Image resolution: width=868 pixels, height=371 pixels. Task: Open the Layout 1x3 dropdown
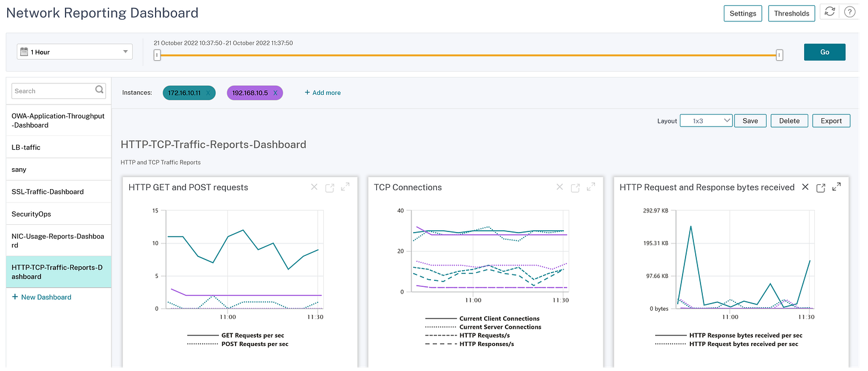coord(706,120)
